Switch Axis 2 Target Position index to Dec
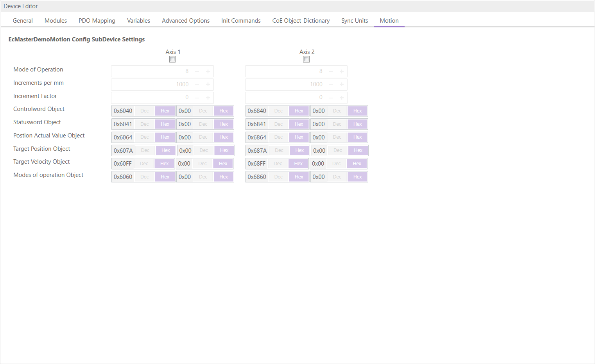 [279, 150]
